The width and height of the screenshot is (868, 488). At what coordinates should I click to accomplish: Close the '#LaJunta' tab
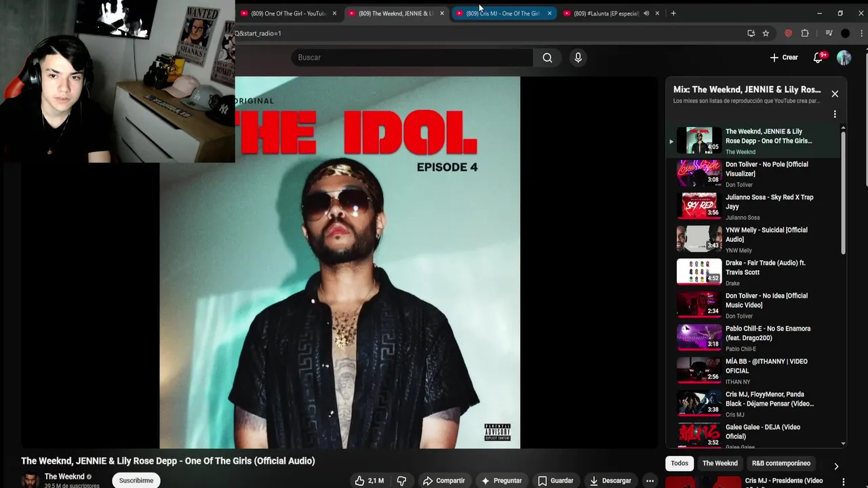click(657, 14)
